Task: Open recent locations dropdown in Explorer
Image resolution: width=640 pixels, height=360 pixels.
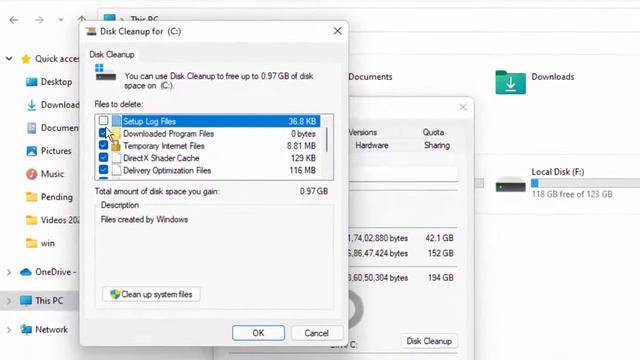Action: [x=60, y=20]
